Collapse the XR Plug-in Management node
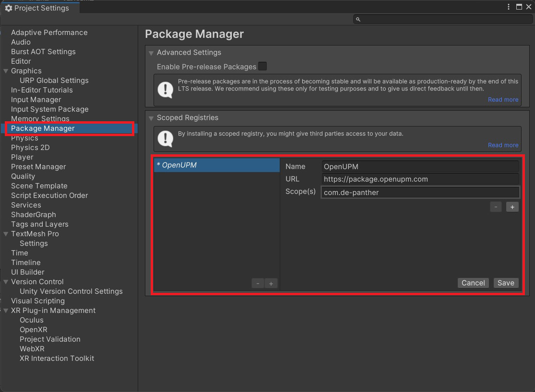Viewport: 535px width, 392px height. tap(6, 311)
